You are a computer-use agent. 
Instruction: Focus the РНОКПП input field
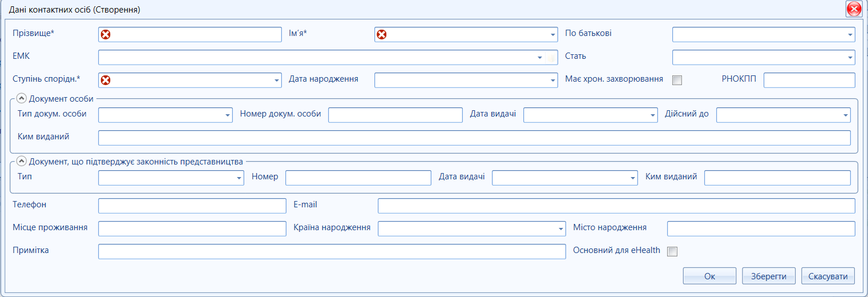(809, 80)
